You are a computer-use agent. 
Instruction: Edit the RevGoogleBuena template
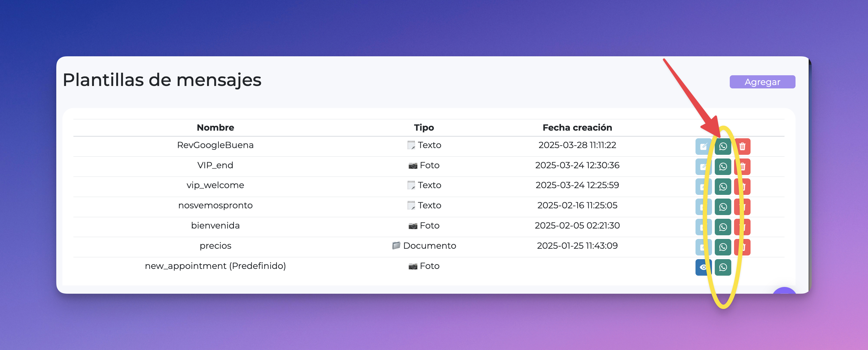703,146
